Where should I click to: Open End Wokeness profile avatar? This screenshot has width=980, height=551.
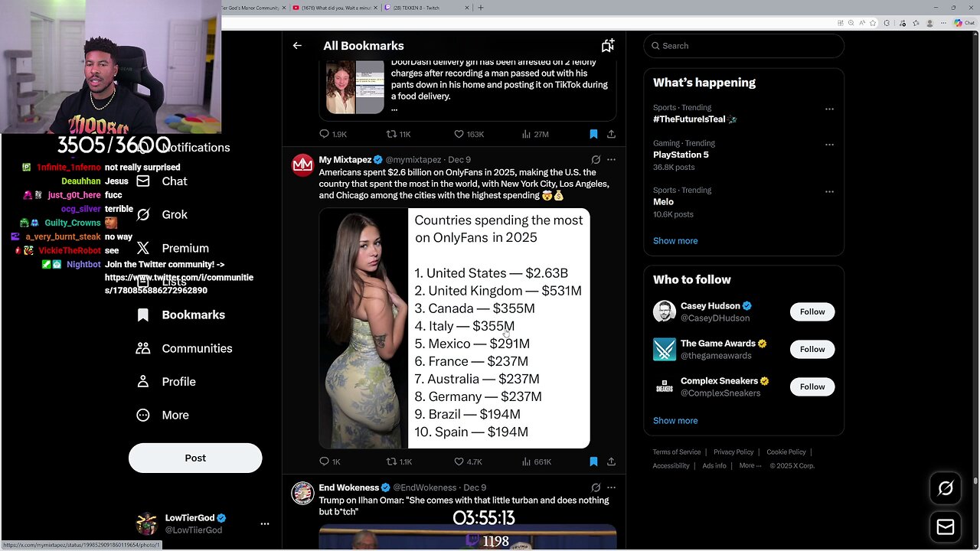click(x=302, y=493)
